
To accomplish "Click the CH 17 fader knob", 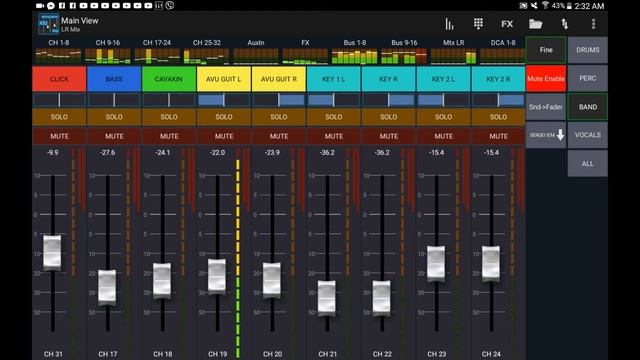I will click(x=107, y=287).
